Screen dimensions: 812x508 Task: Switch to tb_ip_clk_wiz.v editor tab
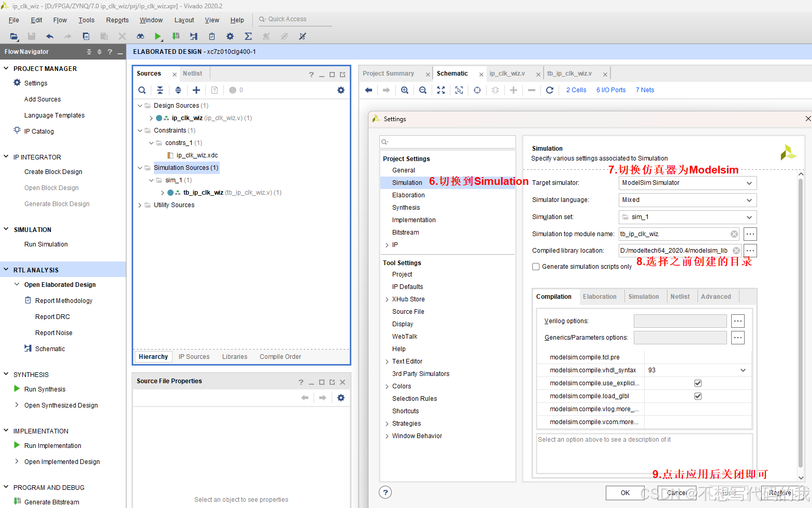coord(569,74)
